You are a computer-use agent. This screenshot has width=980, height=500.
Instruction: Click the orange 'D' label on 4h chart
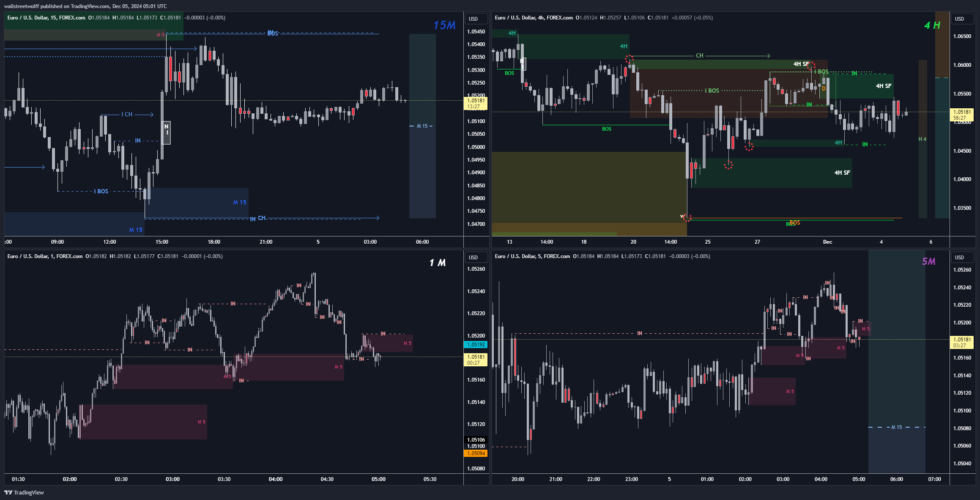pos(824,88)
